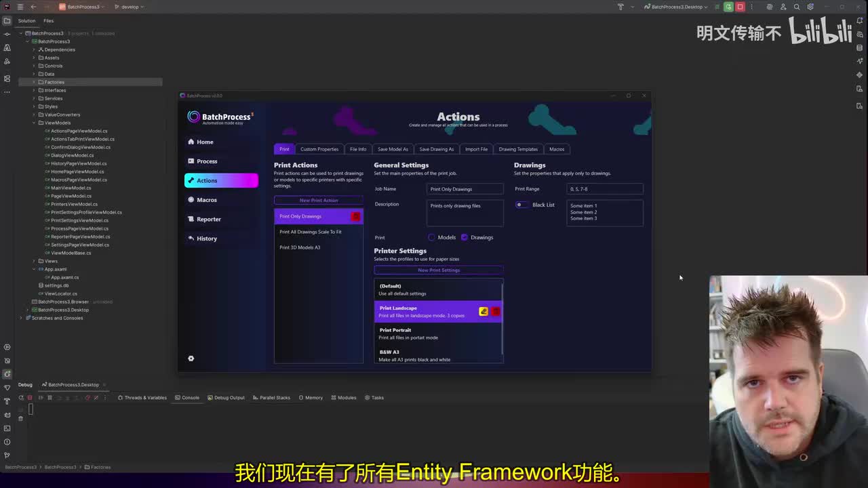868x488 pixels.
Task: Select Some item 2 in black list
Action: pyautogui.click(x=583, y=212)
